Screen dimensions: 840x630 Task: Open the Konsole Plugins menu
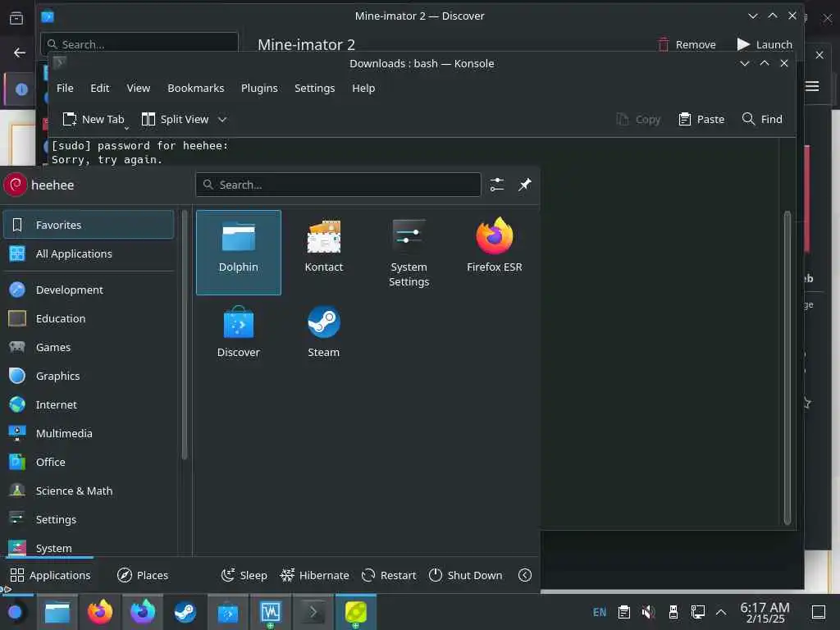pyautogui.click(x=259, y=89)
